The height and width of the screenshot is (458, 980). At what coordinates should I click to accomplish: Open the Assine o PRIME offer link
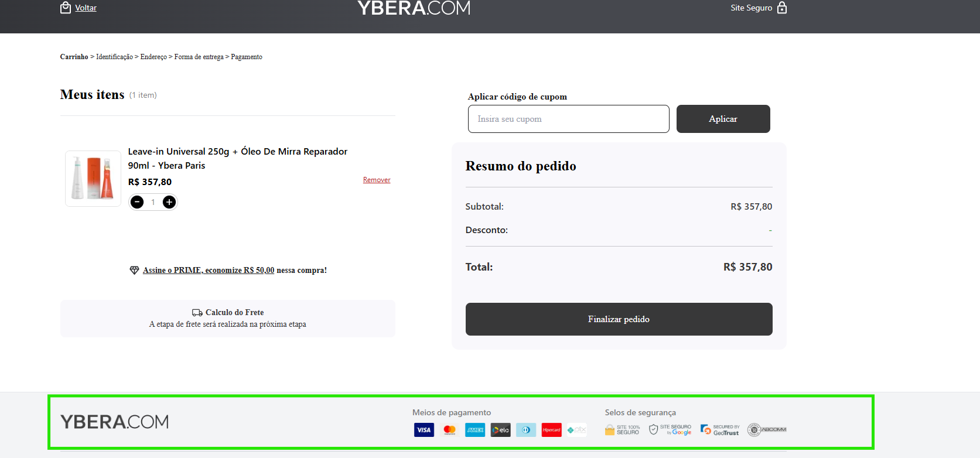[209, 270]
